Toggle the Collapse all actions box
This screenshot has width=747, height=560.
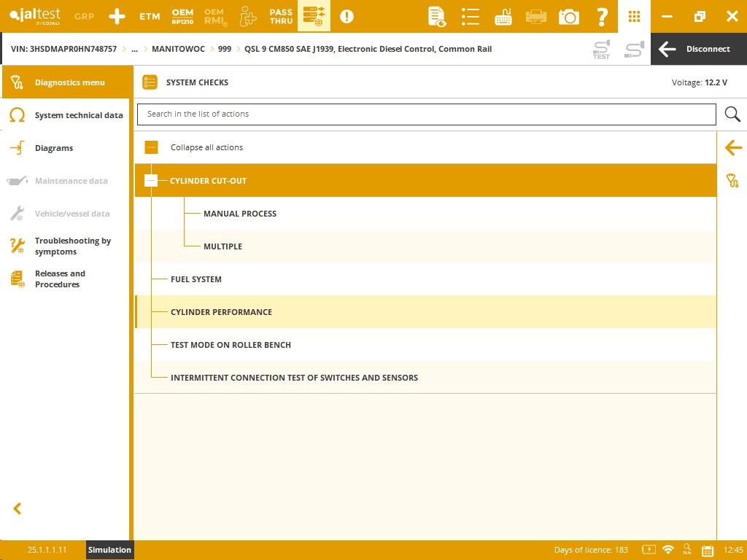(x=151, y=147)
